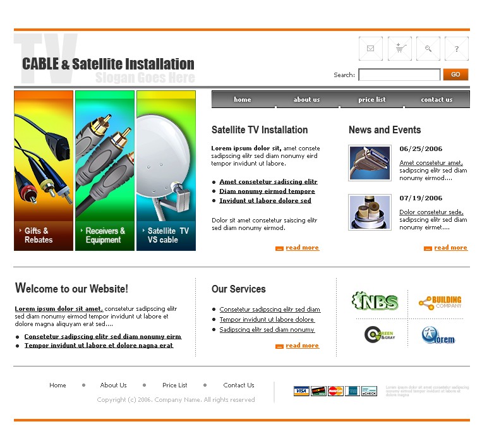482x448 pixels.
Task: Click the Lorem blue globe logo
Action: click(438, 336)
